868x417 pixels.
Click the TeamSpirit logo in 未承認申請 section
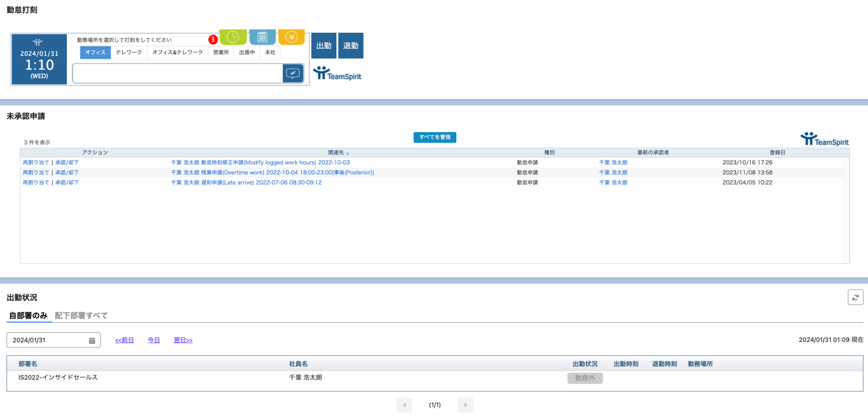[x=824, y=139]
